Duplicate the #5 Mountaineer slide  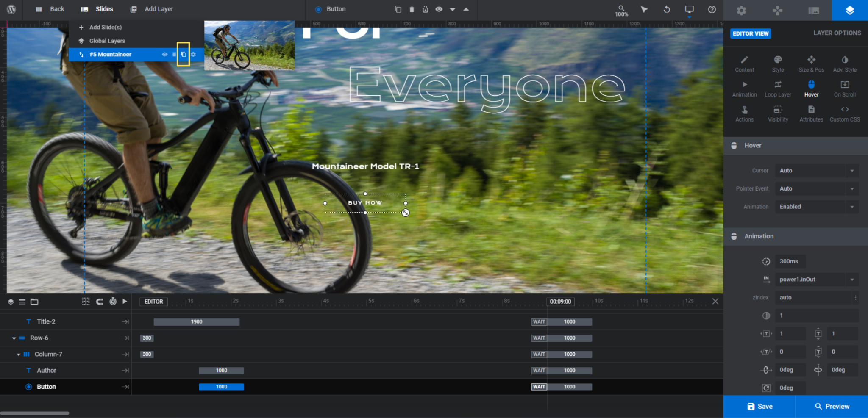(x=184, y=54)
